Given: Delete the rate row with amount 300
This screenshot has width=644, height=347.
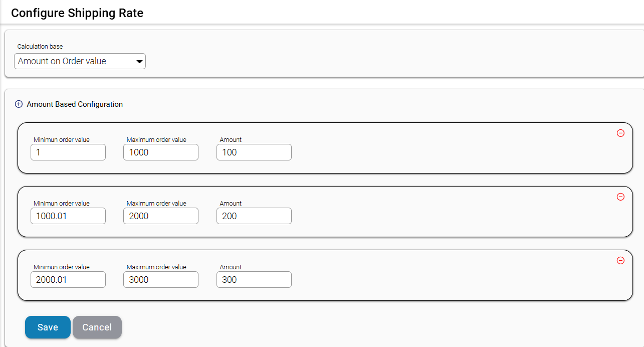Looking at the screenshot, I should click(x=620, y=261).
